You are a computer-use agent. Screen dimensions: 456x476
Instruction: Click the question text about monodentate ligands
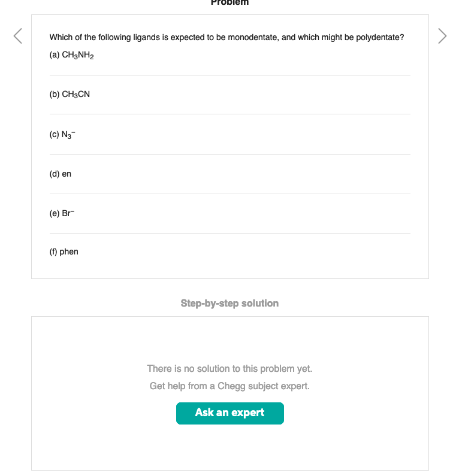227,37
